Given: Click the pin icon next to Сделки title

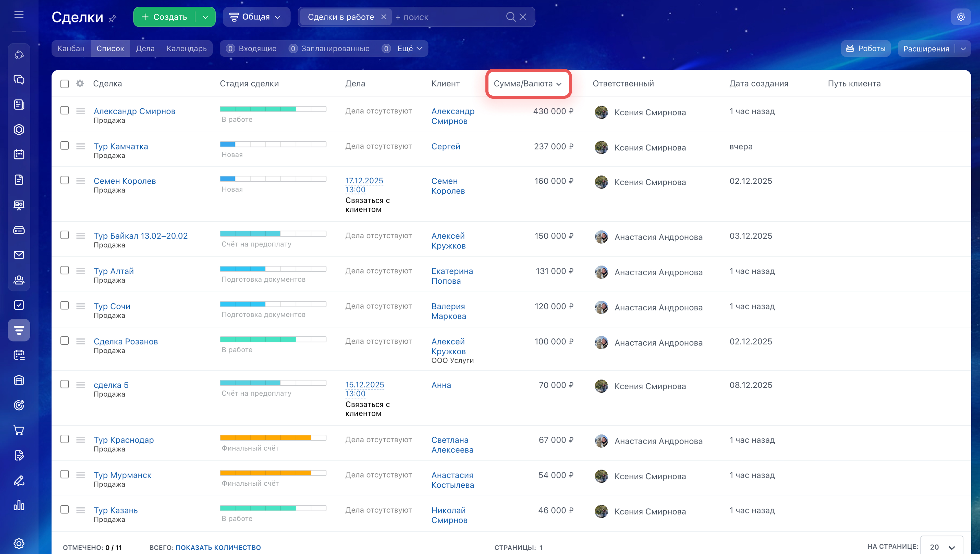Looking at the screenshot, I should (113, 18).
